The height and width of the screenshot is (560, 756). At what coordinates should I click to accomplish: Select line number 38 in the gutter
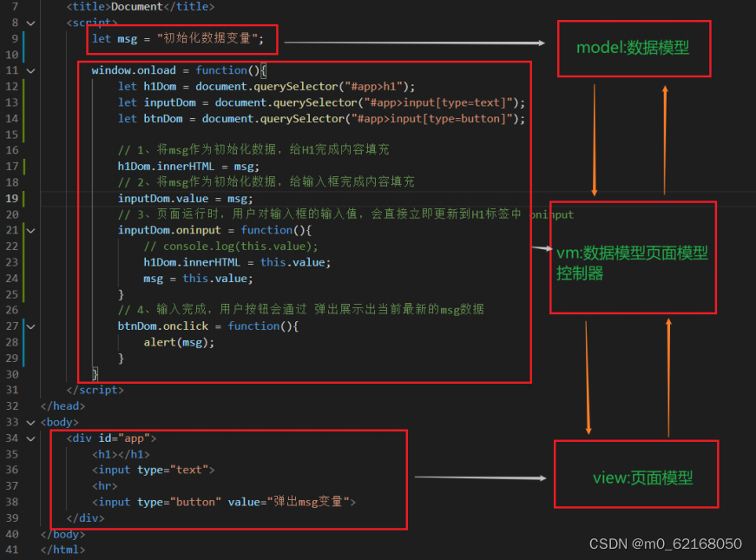tap(12, 502)
